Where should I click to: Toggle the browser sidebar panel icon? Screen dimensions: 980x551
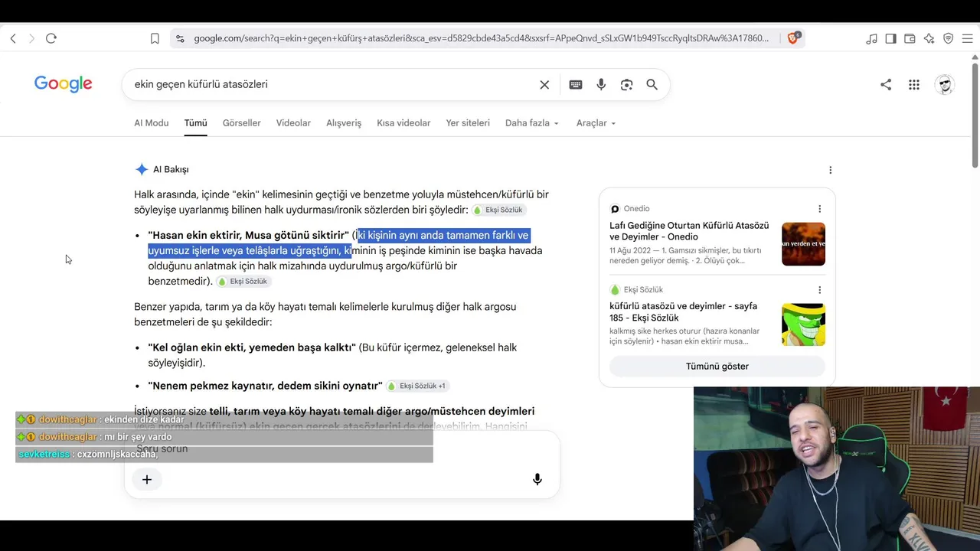tap(890, 38)
